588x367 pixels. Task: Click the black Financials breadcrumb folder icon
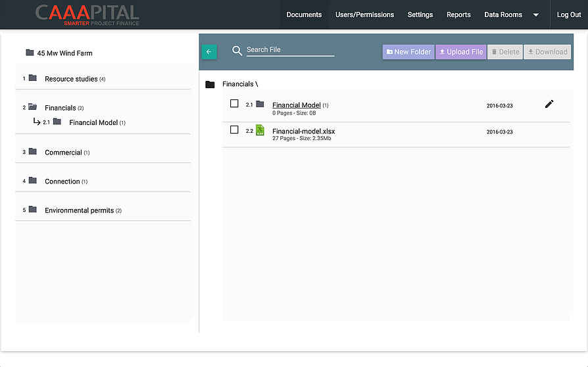(x=210, y=85)
